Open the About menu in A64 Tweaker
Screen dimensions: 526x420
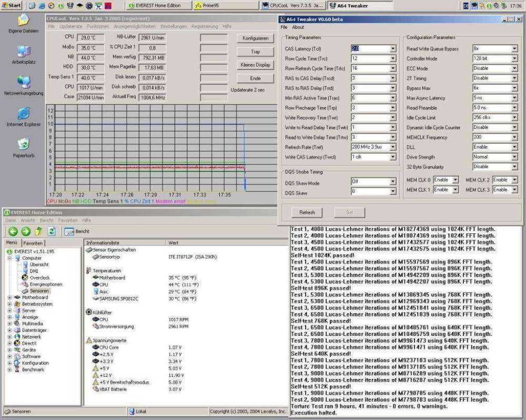[x=298, y=27]
